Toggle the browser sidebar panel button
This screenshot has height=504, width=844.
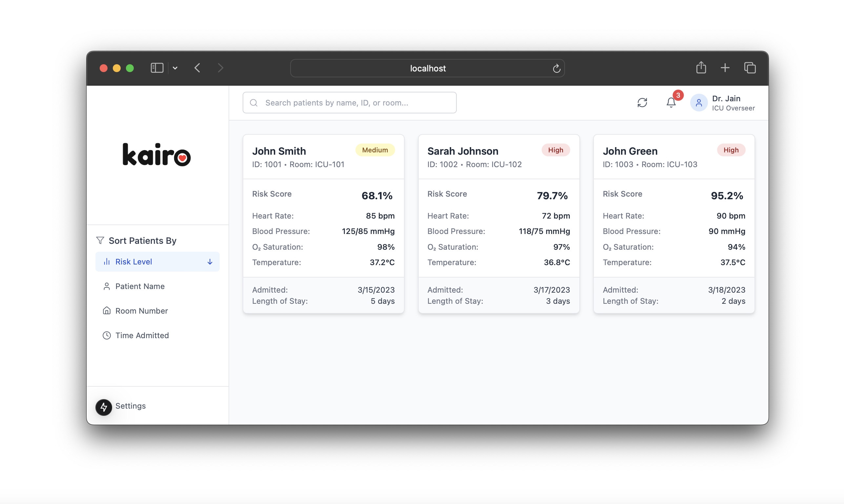[157, 68]
